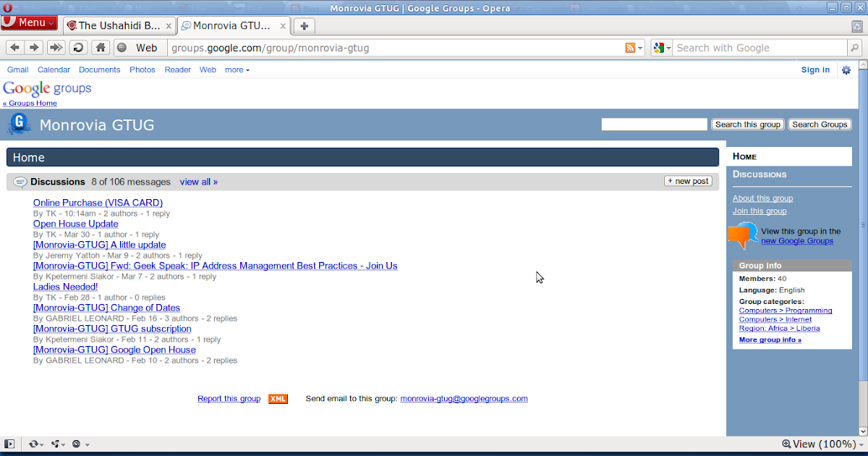Open '[Monrovia-GTUG] A little update' thread

(x=99, y=245)
